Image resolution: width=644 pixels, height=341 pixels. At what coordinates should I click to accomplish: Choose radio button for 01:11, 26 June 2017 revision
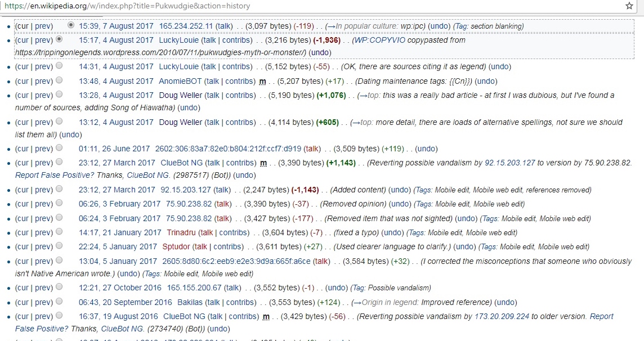[x=60, y=149]
